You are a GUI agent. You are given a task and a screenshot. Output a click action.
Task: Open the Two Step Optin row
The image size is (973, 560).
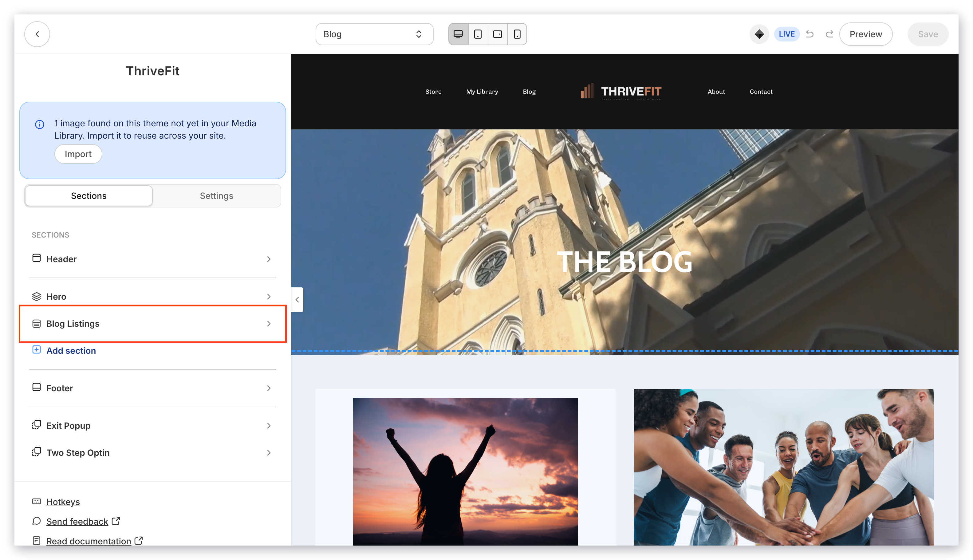tap(153, 453)
